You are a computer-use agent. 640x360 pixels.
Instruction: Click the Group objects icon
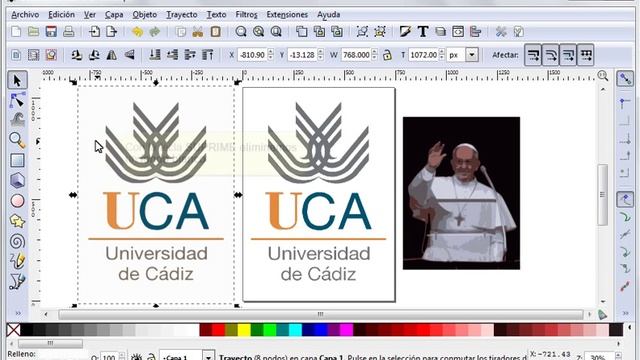pyautogui.click(x=362, y=32)
